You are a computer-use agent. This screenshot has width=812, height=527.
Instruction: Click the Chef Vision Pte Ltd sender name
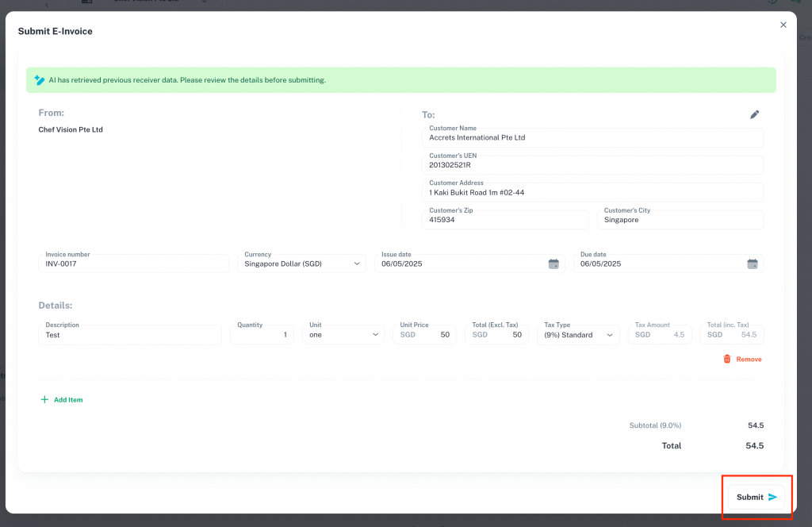[71, 129]
